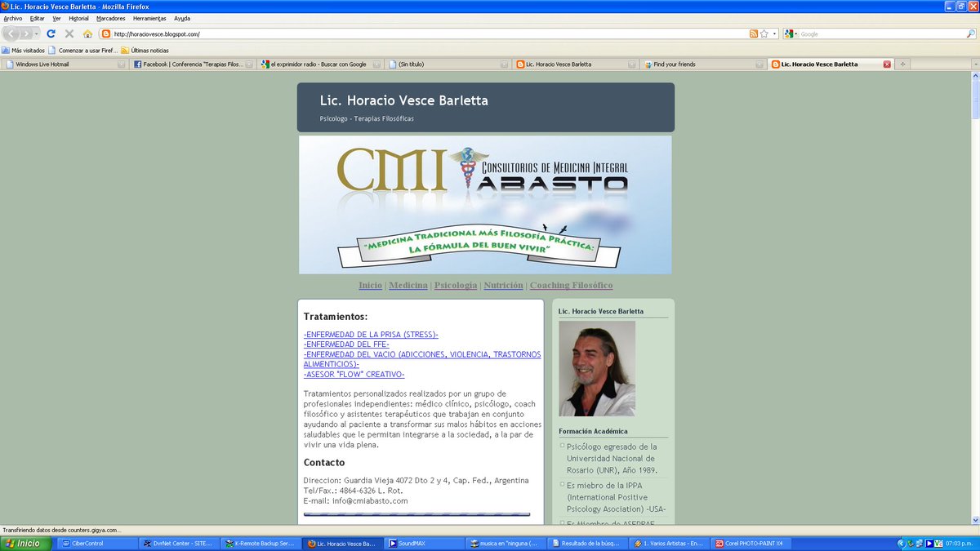Viewport: 980px width, 551px height.
Task: Open the Psicología page link
Action: click(x=456, y=285)
